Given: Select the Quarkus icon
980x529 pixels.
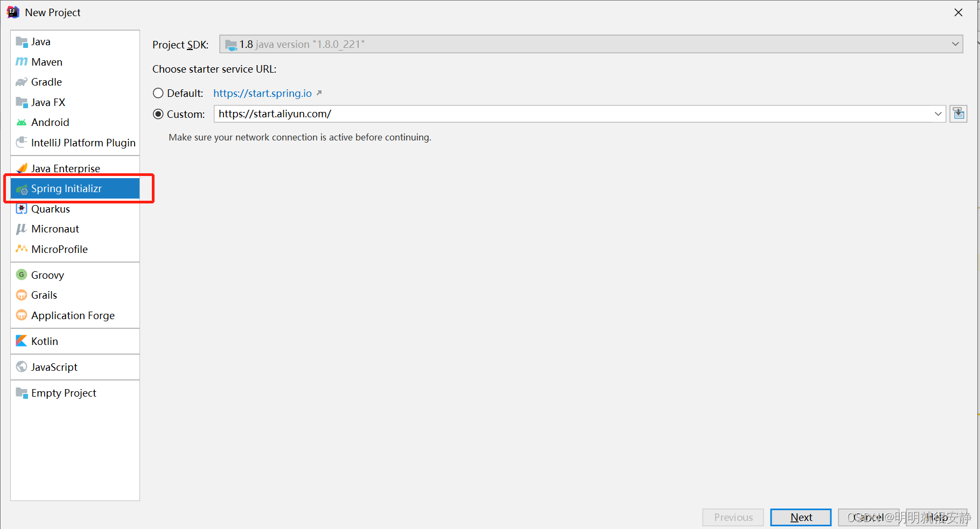Looking at the screenshot, I should [x=22, y=209].
